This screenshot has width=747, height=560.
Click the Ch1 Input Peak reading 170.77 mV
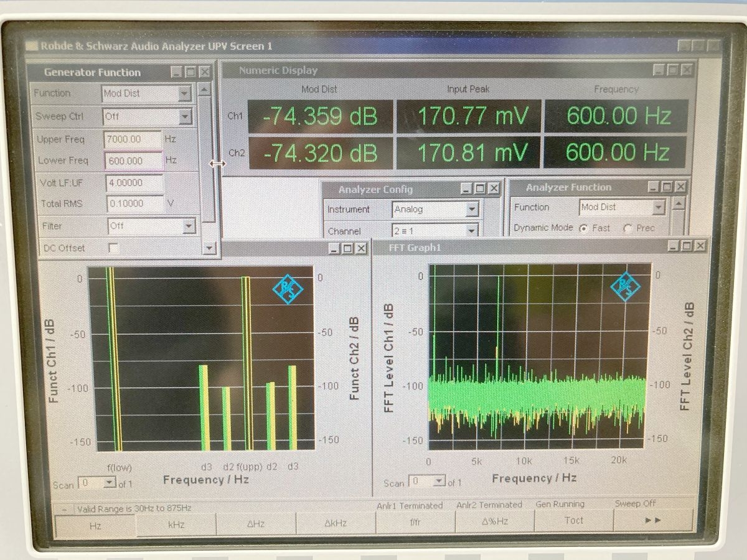(x=469, y=116)
